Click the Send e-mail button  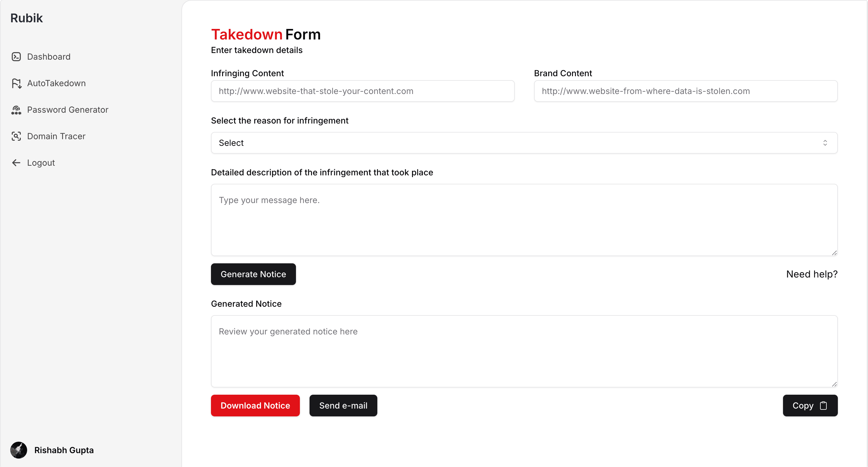tap(343, 405)
